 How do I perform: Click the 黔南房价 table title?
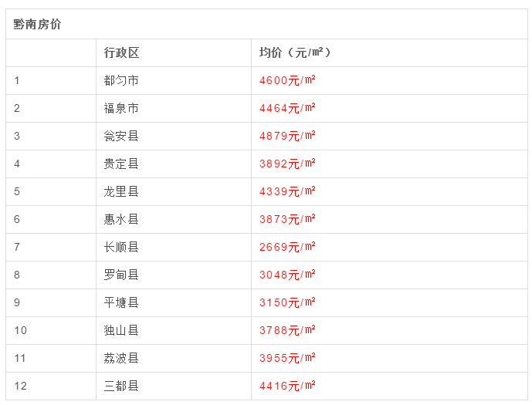37,25
